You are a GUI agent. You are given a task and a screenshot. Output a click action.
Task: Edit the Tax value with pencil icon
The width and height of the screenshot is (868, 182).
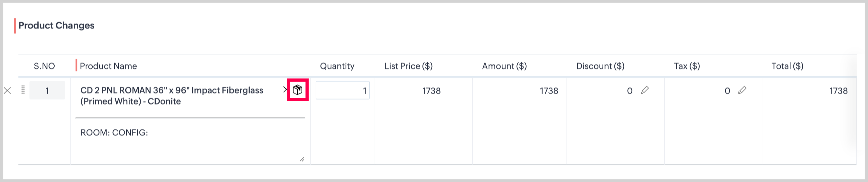[x=742, y=90]
